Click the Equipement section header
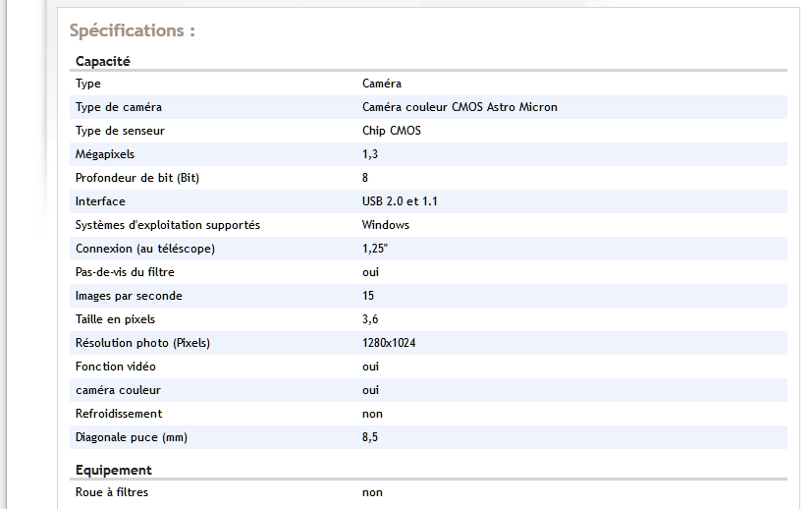The height and width of the screenshot is (509, 812). coord(114,470)
